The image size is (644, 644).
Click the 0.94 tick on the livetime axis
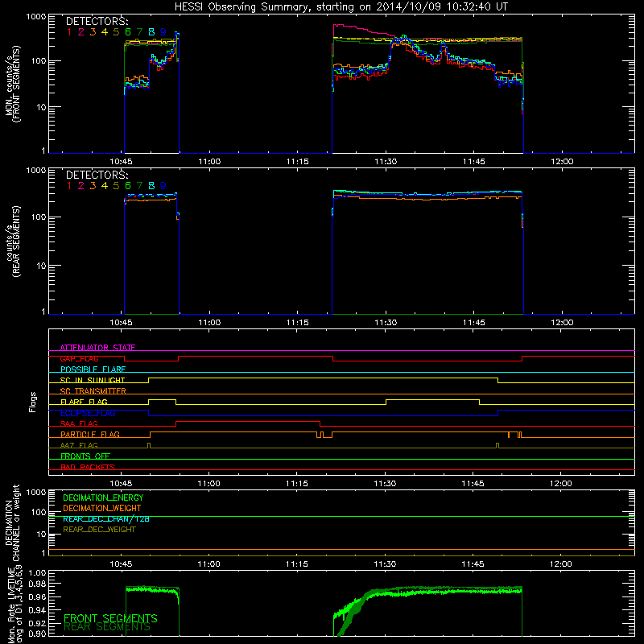pos(37,610)
